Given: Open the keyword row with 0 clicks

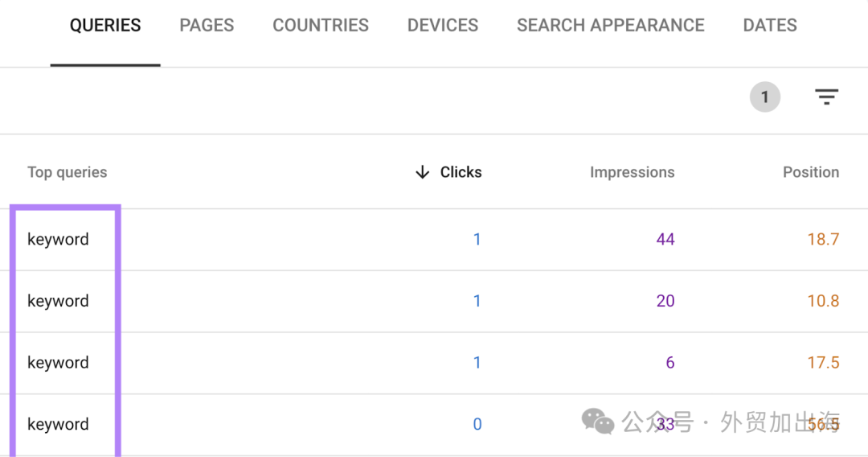Looking at the screenshot, I should (434, 425).
